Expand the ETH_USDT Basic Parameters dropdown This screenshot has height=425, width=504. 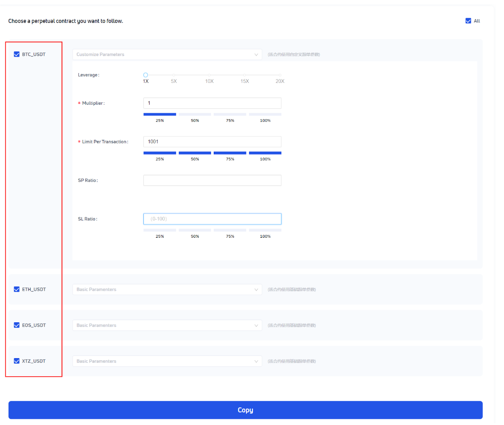coord(167,290)
